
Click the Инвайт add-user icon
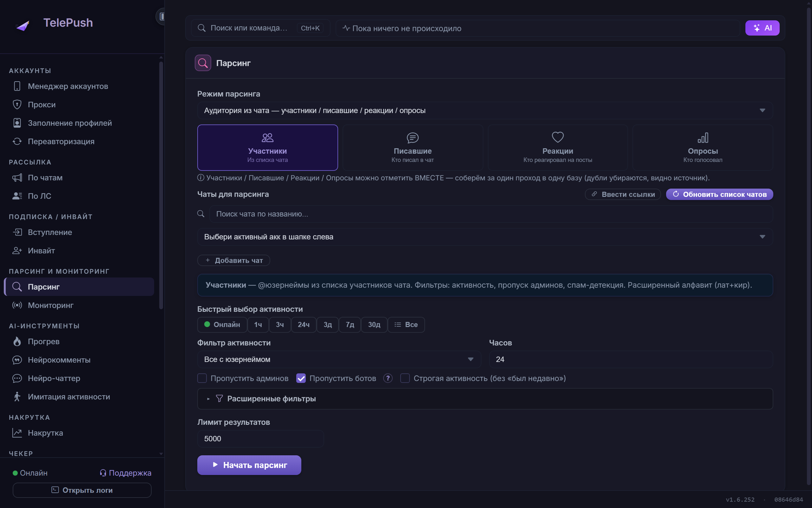click(17, 251)
